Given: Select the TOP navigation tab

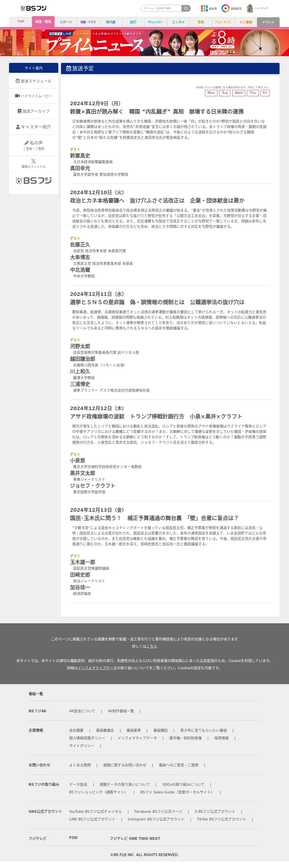Looking at the screenshot, I should tap(20, 22).
